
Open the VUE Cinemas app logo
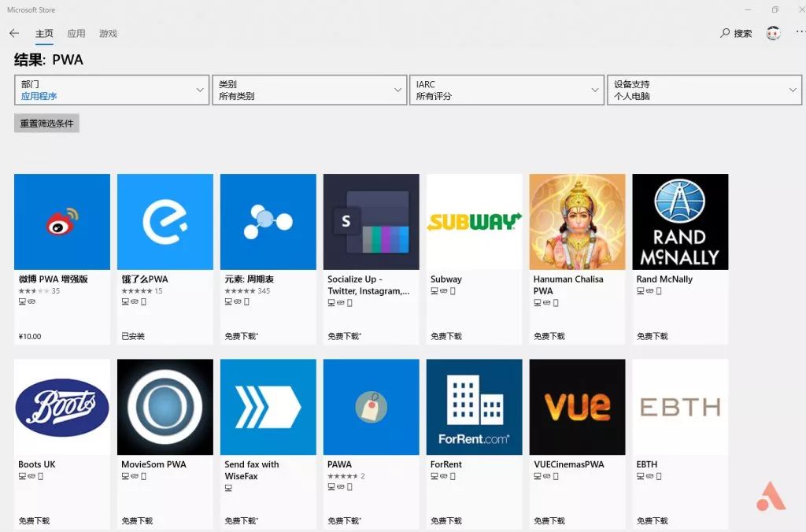pos(577,407)
